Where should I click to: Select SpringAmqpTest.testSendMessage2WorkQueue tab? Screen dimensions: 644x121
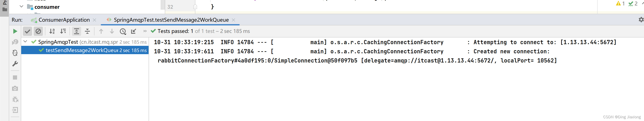[x=171, y=20]
